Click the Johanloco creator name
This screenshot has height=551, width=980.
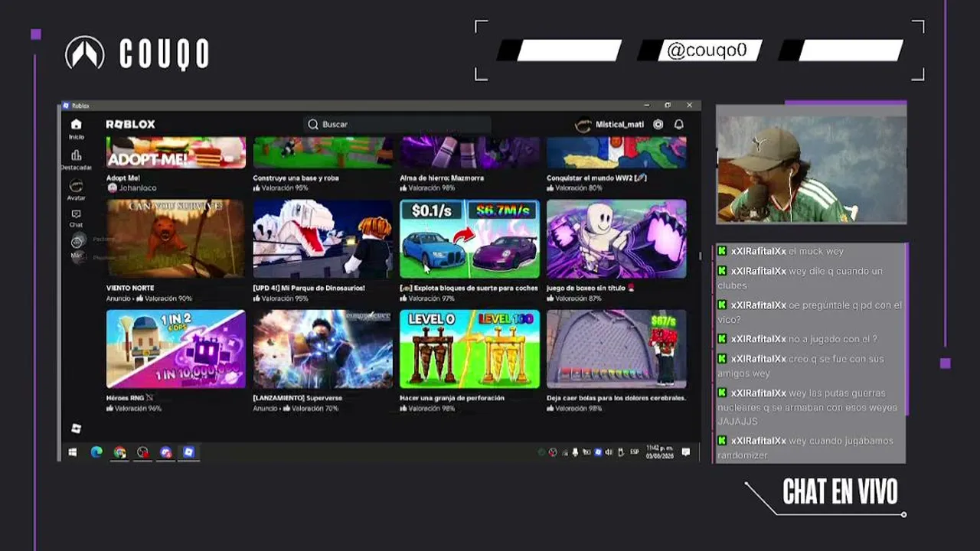tap(138, 187)
